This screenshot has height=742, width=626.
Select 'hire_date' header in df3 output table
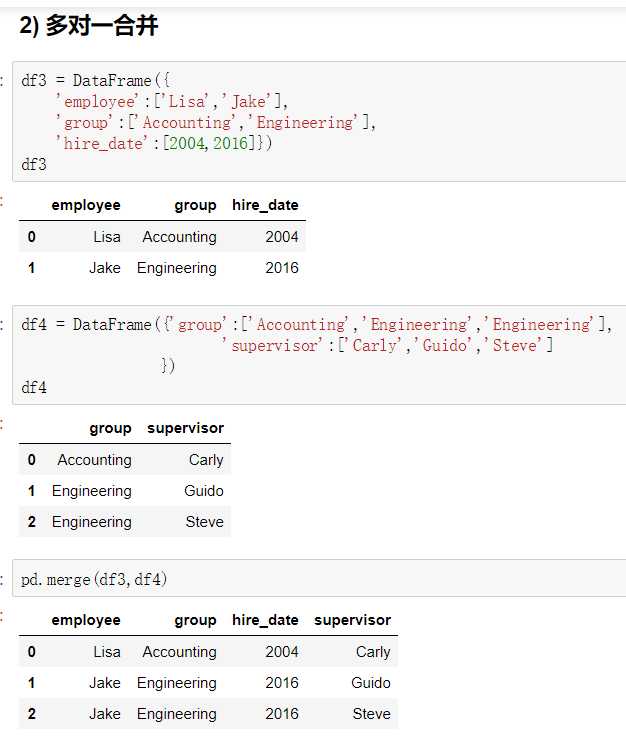pos(265,205)
